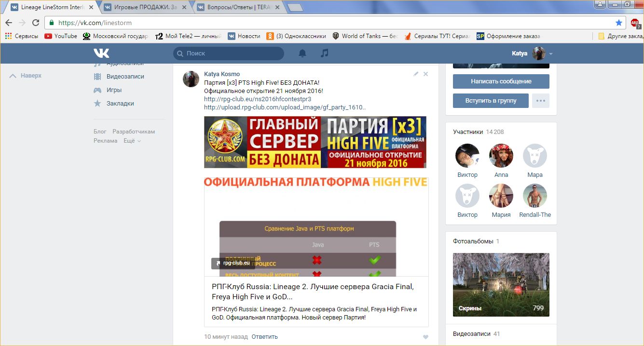Open Katya Kosmo author name
This screenshot has height=346, width=644.
click(222, 74)
